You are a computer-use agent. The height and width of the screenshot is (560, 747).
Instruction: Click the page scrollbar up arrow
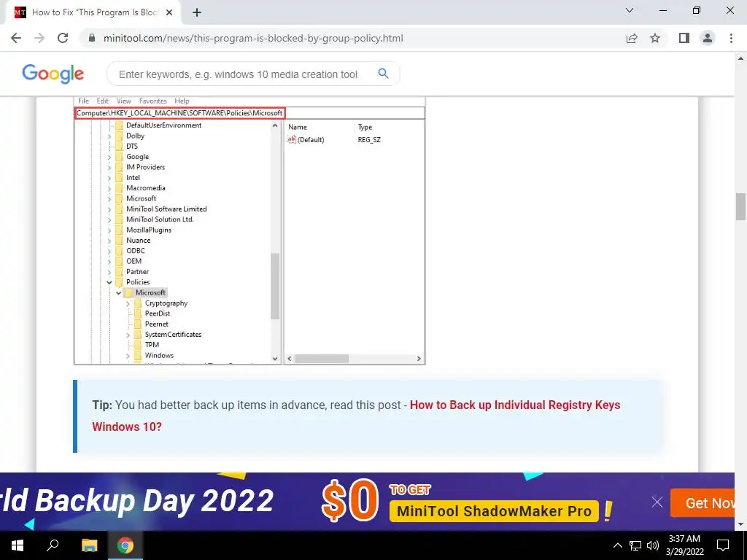(740, 58)
